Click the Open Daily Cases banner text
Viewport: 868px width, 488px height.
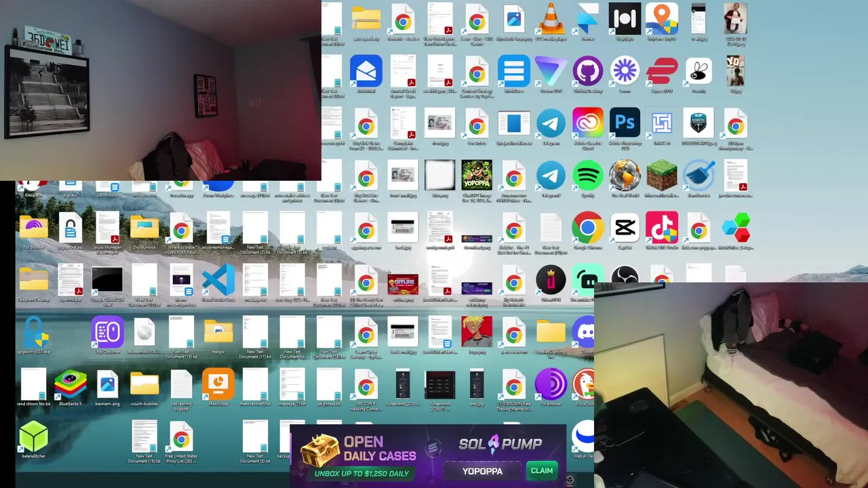coord(378,449)
